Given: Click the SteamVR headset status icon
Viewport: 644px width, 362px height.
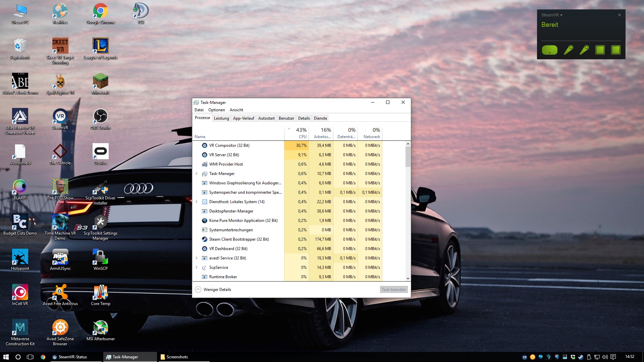Looking at the screenshot, I should 549,50.
